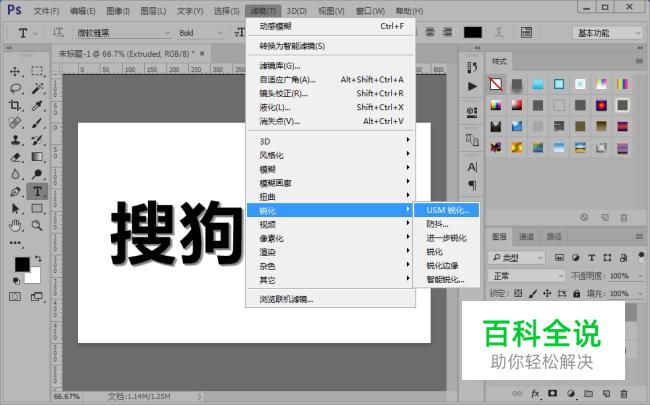The width and height of the screenshot is (650, 405).
Task: Click 浏览联机滤镜 menu entry
Action: 330,299
